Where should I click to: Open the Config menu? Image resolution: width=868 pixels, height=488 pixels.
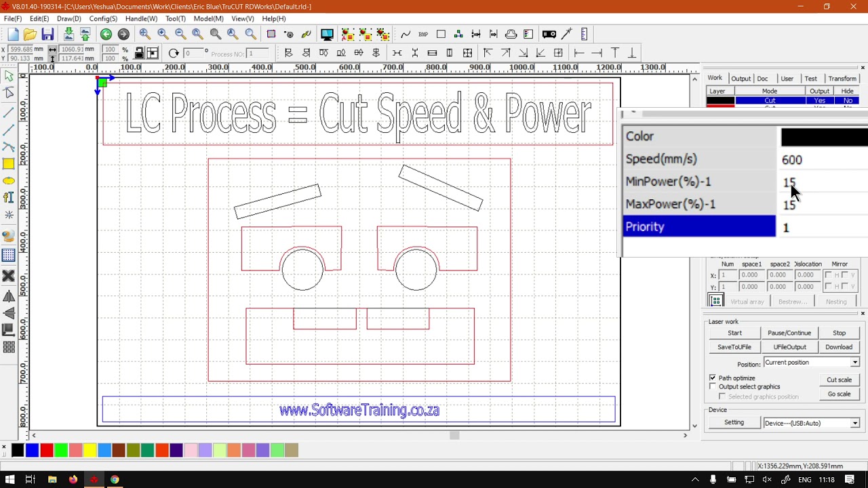pyautogui.click(x=103, y=19)
